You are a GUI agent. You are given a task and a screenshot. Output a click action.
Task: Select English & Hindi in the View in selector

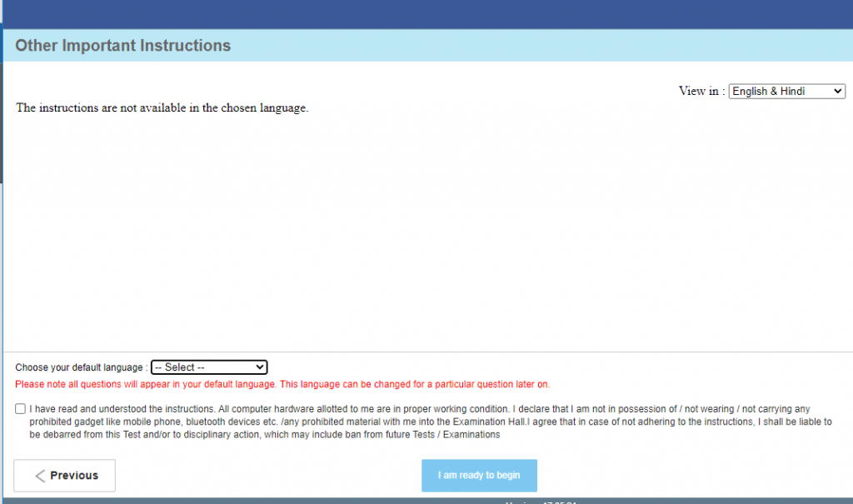pyautogui.click(x=786, y=91)
